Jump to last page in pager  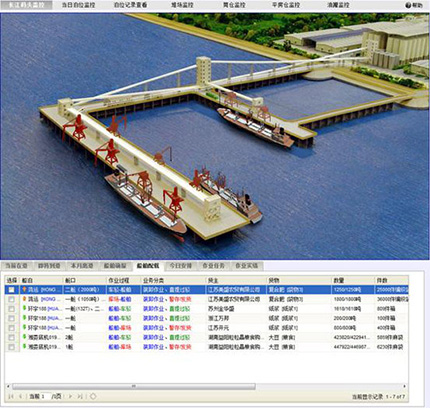80,396
